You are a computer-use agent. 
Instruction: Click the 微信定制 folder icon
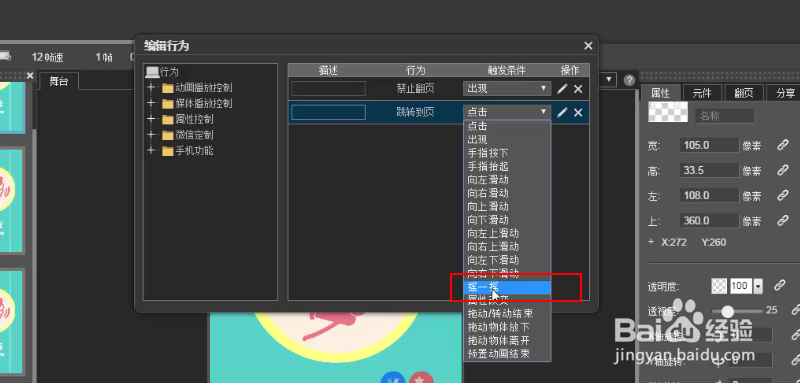(x=167, y=135)
